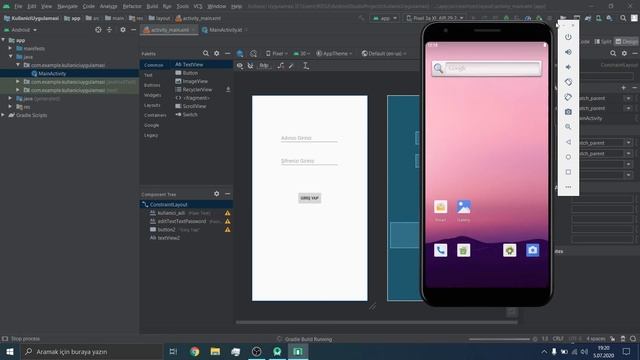Select the activity_main.xml editor tab

tap(169, 30)
